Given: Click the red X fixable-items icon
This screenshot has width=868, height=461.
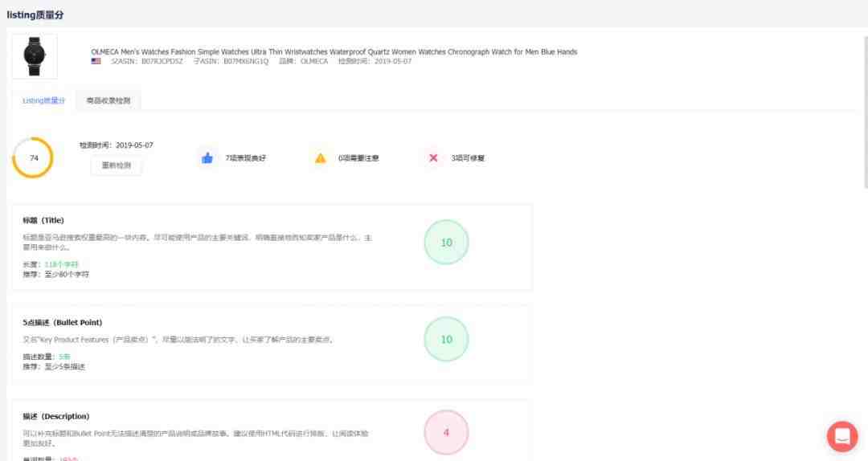Looking at the screenshot, I should click(433, 157).
